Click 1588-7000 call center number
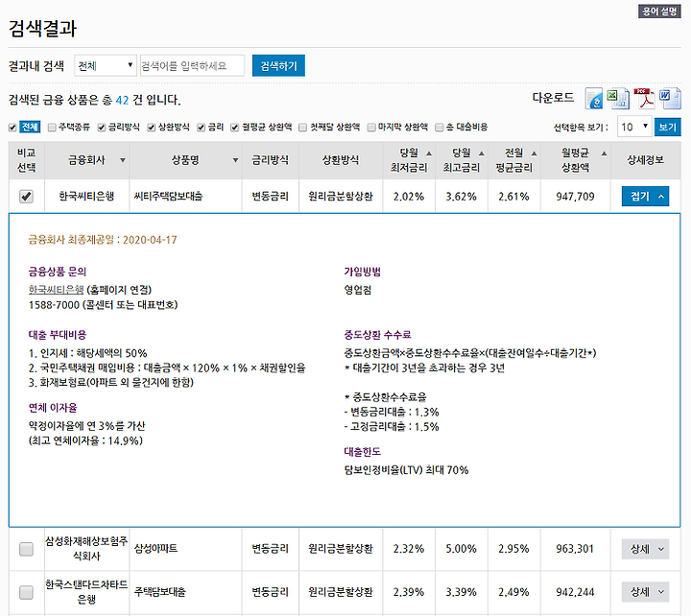Screen dimensions: 691x616 click(54, 305)
